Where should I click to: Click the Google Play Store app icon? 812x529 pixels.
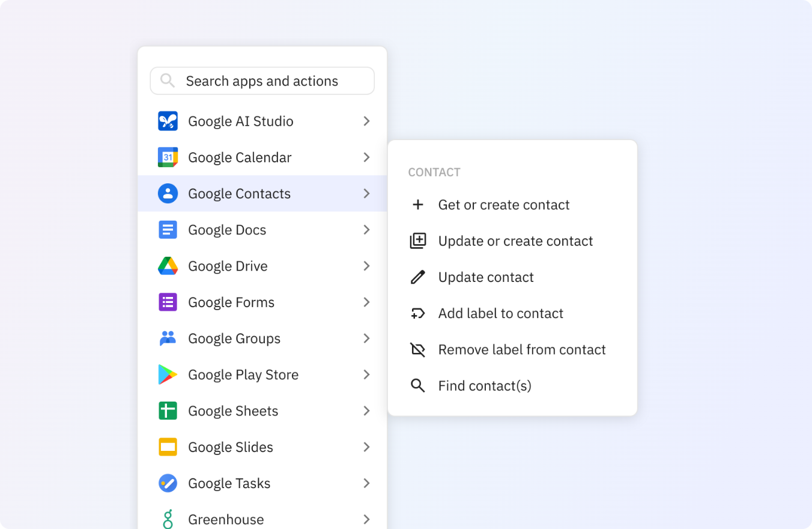tap(168, 375)
